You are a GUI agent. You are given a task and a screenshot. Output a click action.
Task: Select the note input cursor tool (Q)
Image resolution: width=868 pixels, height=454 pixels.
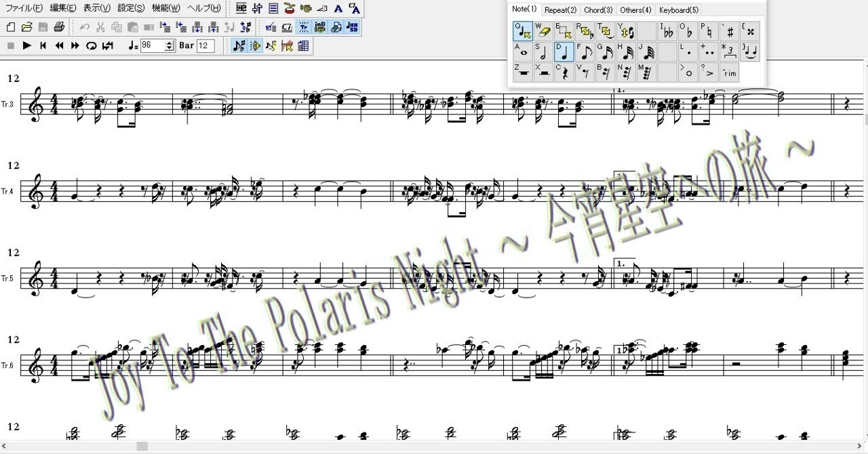coord(523,31)
